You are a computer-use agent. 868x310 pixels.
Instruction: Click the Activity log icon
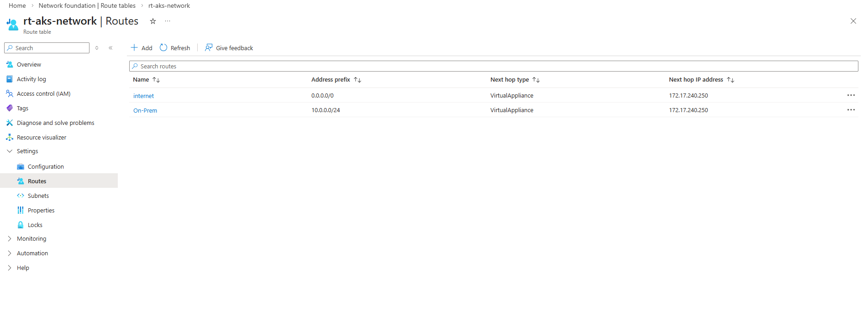coord(10,79)
